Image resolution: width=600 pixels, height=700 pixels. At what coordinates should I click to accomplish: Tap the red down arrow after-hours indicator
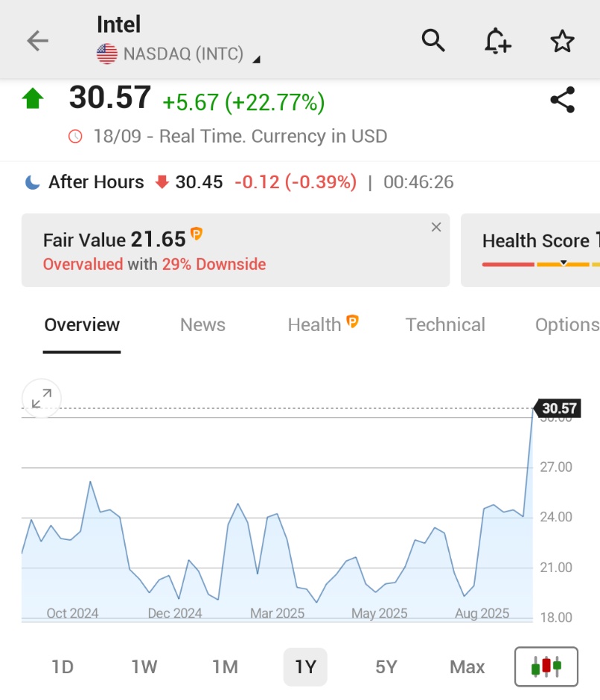(162, 182)
